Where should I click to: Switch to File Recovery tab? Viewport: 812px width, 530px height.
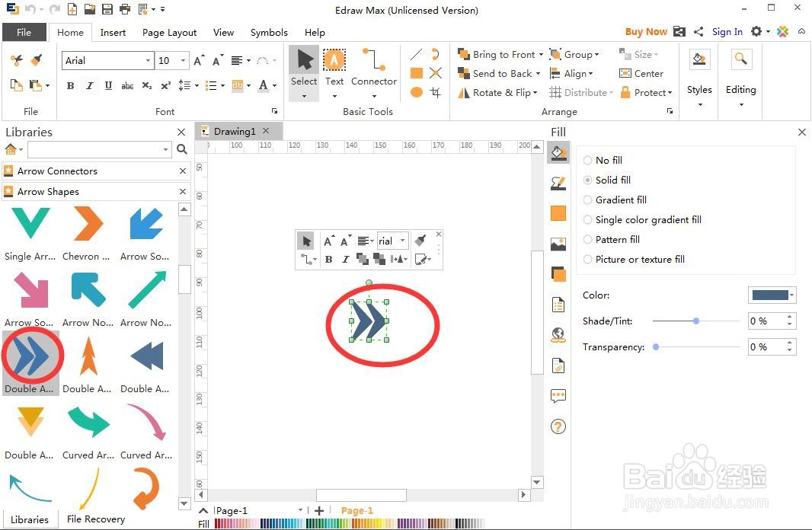coord(96,519)
